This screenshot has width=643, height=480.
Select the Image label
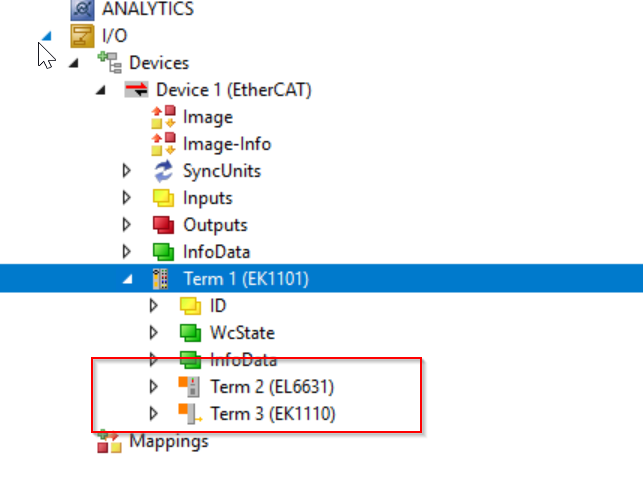click(x=208, y=117)
